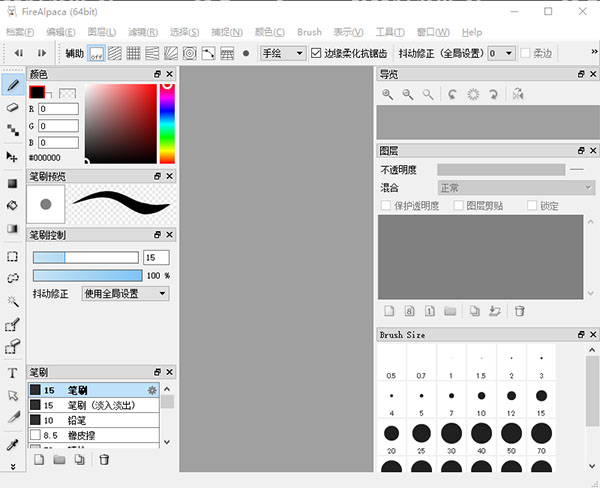Activate the Move tool
Viewport: 600px width, 488px height.
[x=12, y=157]
